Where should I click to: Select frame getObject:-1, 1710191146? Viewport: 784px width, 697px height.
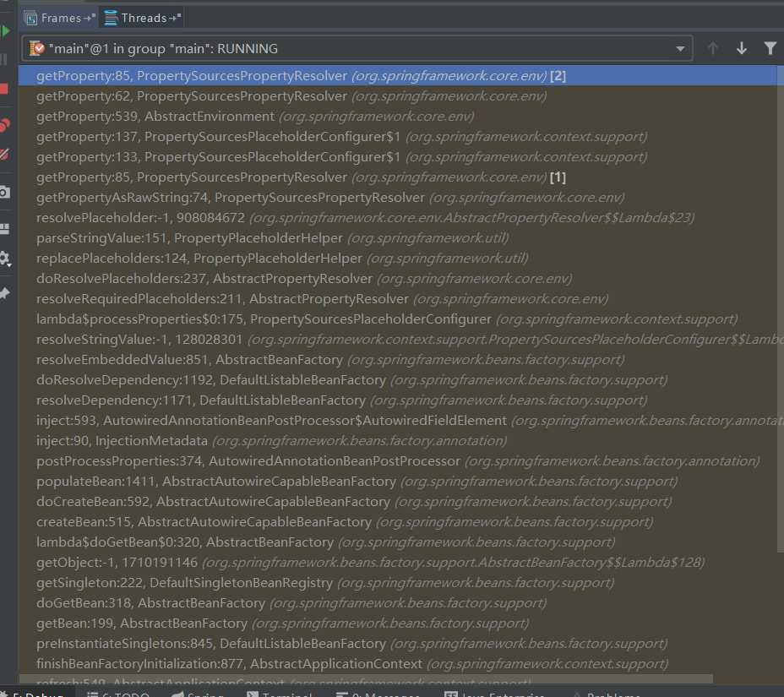[x=398, y=563]
